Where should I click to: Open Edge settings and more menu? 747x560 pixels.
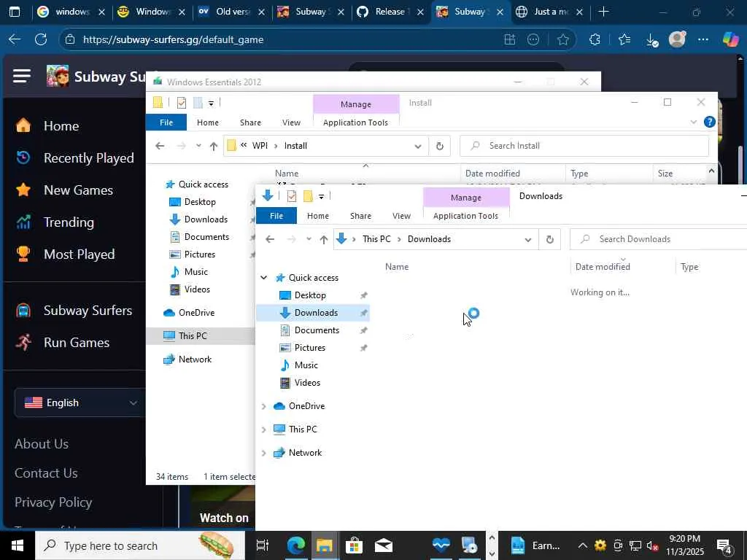pos(703,39)
